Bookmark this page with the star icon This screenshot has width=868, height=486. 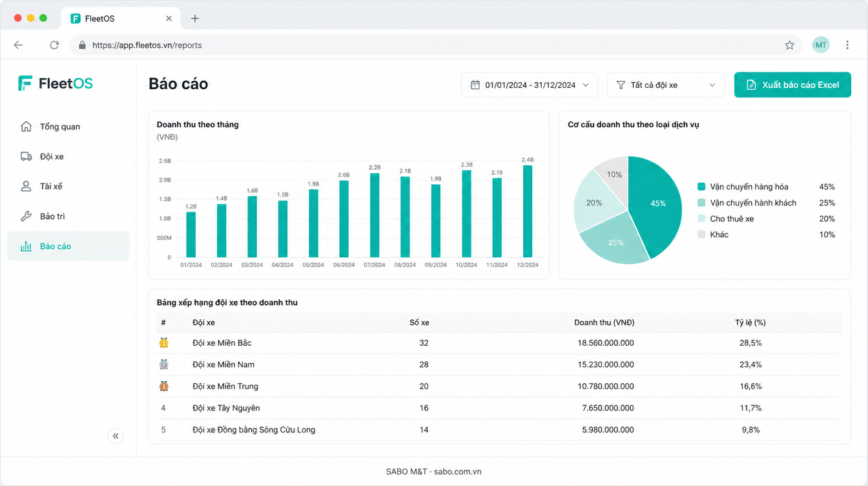[789, 45]
